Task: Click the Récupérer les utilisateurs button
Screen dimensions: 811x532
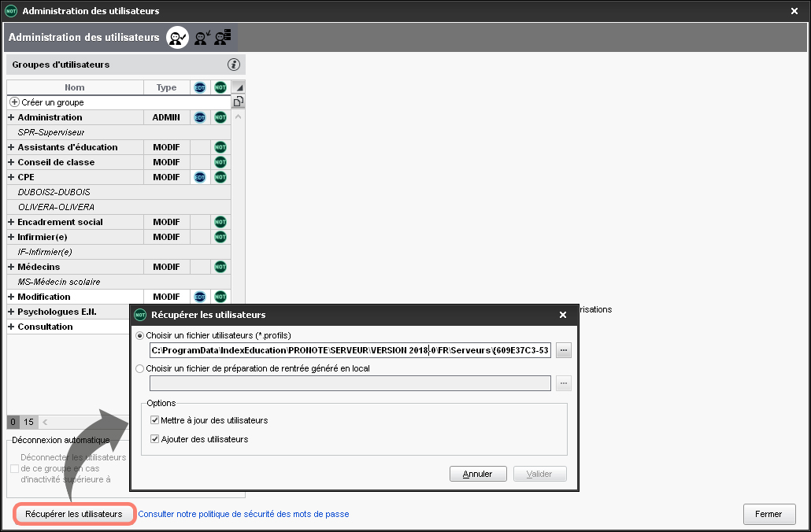Action: click(x=74, y=514)
